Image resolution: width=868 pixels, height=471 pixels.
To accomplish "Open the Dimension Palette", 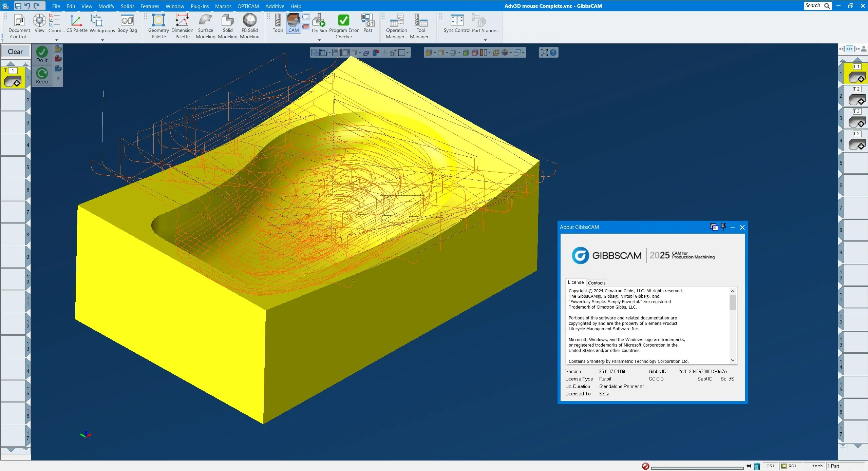I will point(182,26).
